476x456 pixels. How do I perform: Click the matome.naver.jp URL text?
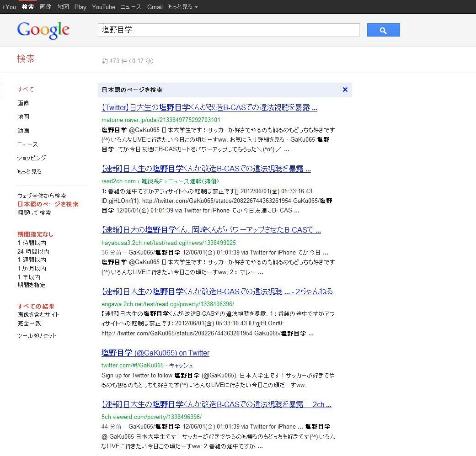click(161, 120)
